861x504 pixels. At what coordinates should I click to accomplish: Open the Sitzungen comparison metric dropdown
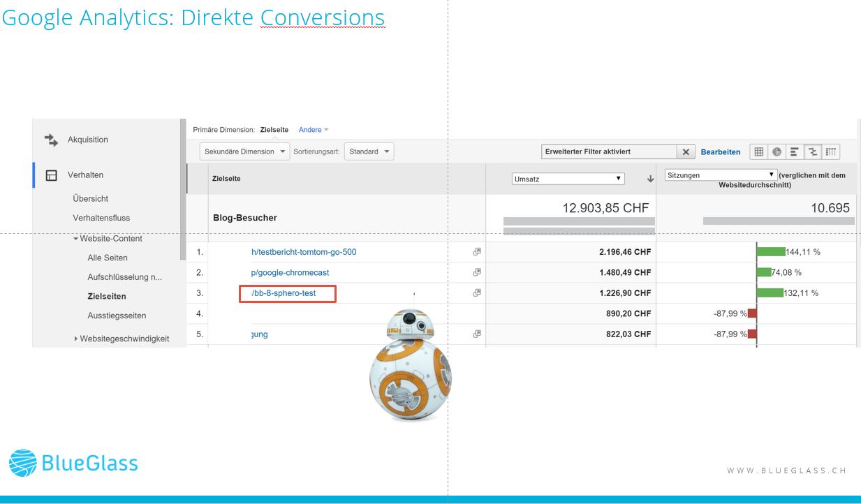click(721, 175)
